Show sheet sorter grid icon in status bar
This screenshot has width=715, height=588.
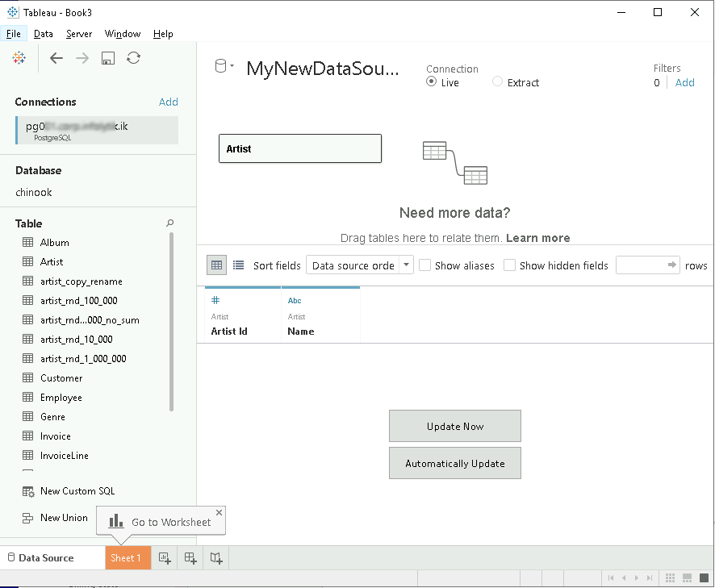(670, 578)
